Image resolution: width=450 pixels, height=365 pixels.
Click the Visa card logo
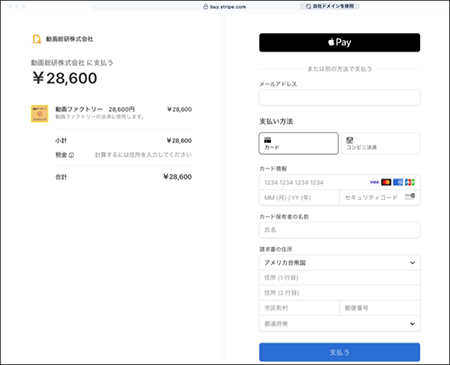pos(374,182)
